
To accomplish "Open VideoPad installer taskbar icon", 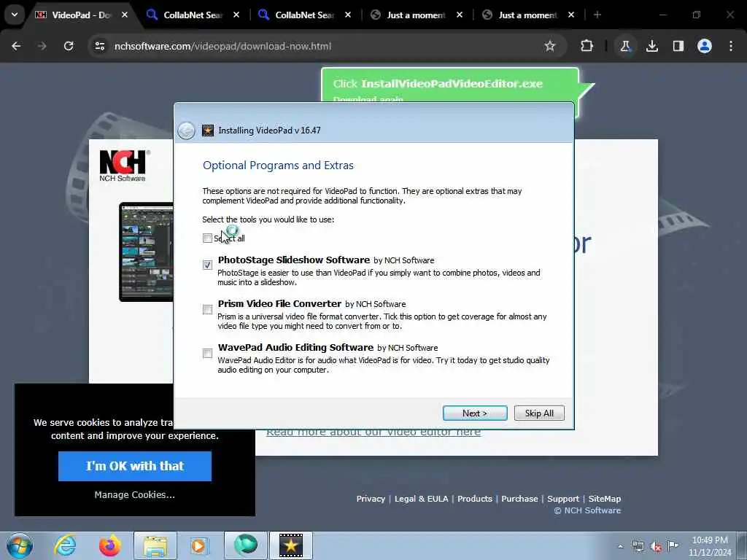I will click(x=291, y=545).
